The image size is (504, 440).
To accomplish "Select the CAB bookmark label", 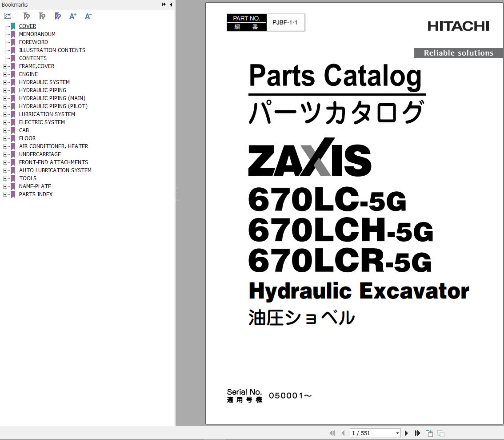I will [x=24, y=130].
